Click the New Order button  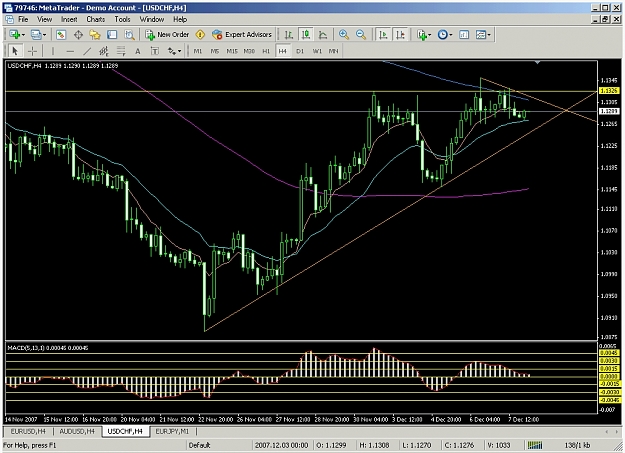pos(167,35)
